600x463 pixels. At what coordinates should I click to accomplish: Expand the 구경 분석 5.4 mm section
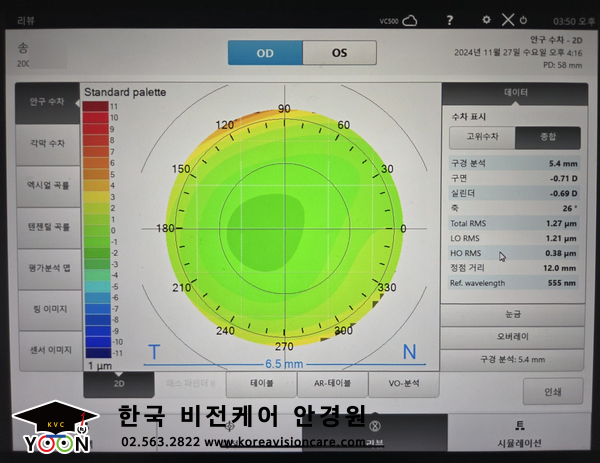511,357
